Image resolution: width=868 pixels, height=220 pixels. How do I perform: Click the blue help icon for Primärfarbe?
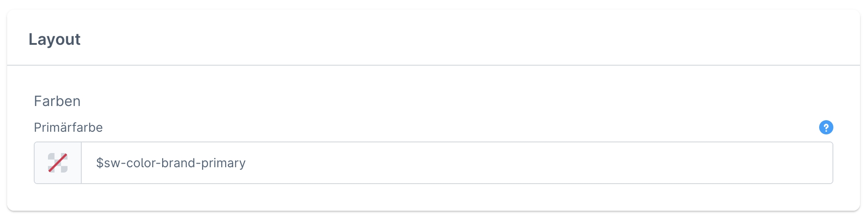[x=826, y=127]
